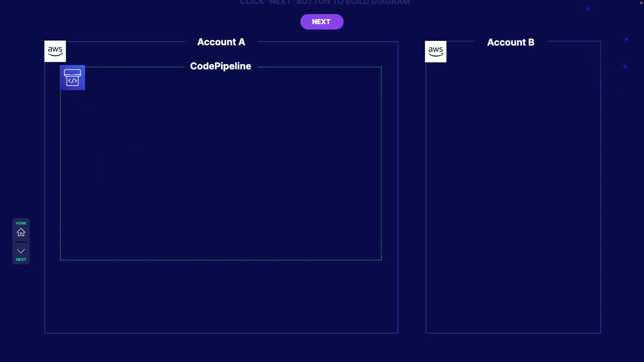Click the AWS logo in Account A
Image resolution: width=644 pixels, height=362 pixels.
pyautogui.click(x=55, y=51)
